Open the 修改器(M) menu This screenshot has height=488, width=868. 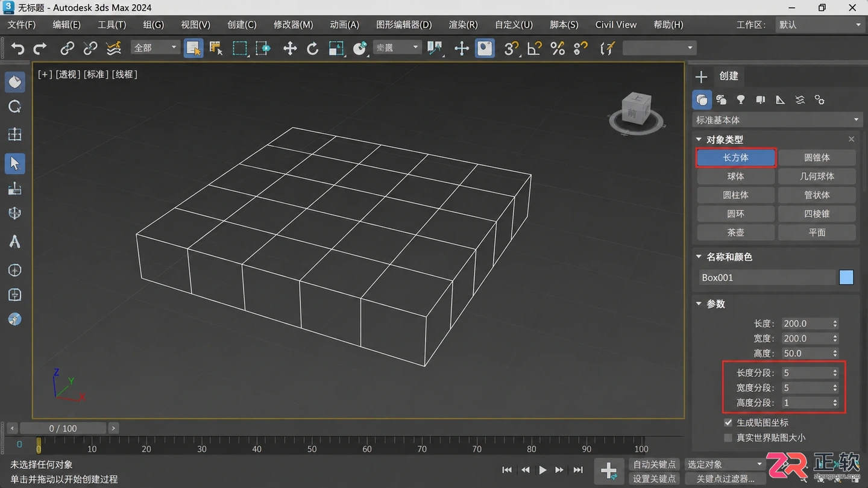tap(294, 25)
